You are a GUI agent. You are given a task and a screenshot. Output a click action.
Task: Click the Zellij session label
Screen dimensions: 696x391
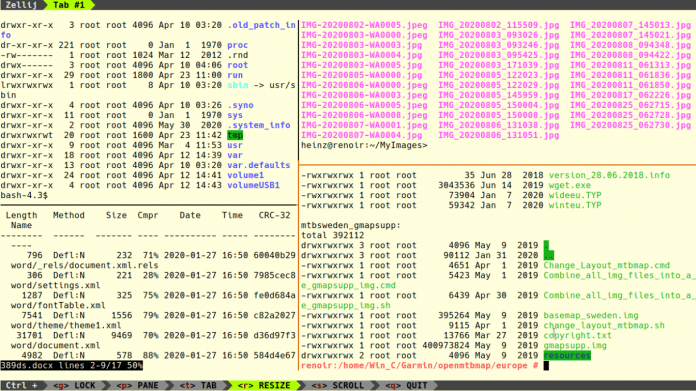pos(21,5)
